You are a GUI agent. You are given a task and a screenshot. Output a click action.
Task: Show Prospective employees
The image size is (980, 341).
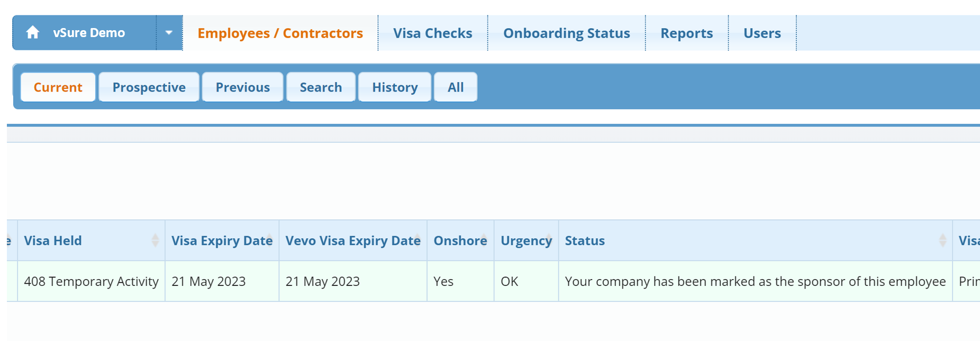[149, 87]
